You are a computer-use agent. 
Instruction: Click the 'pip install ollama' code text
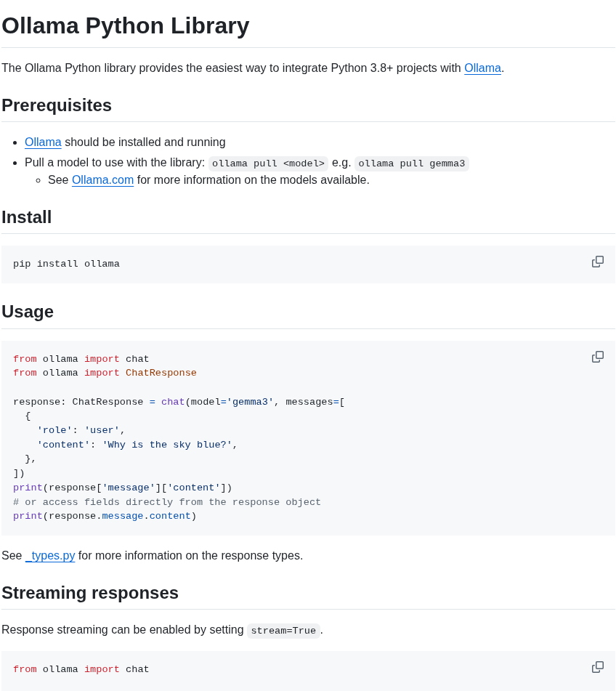(x=66, y=264)
